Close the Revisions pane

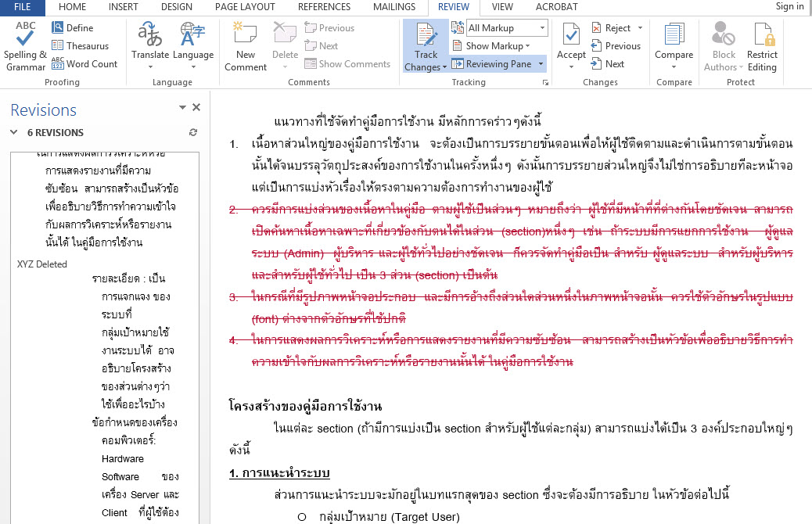pos(196,108)
